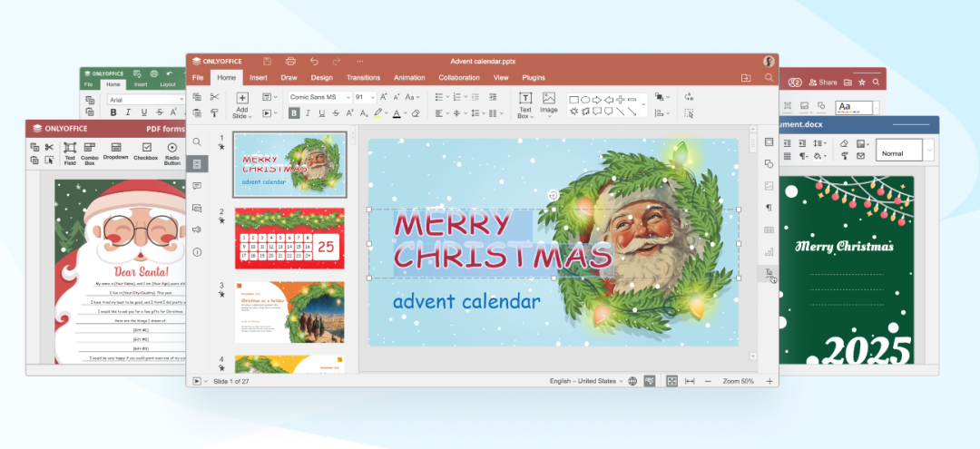Click Combo Box tool in PDF forms window

pos(89,153)
